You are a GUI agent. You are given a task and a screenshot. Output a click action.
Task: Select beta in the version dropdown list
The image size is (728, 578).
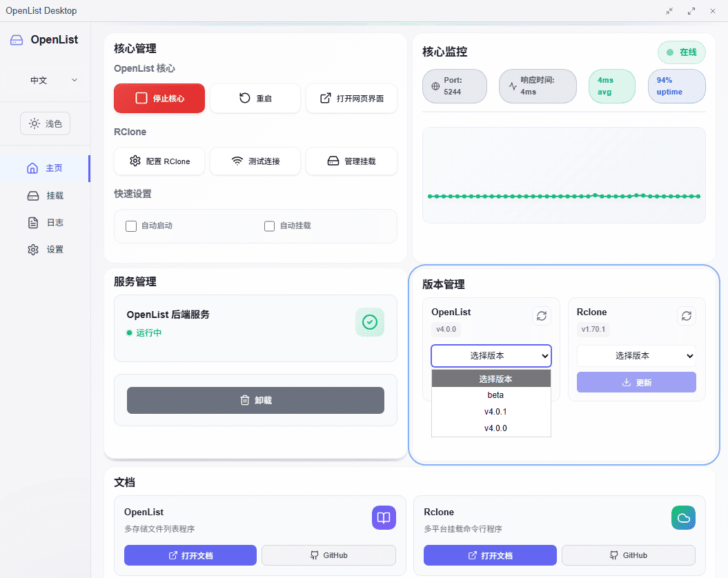pos(495,395)
